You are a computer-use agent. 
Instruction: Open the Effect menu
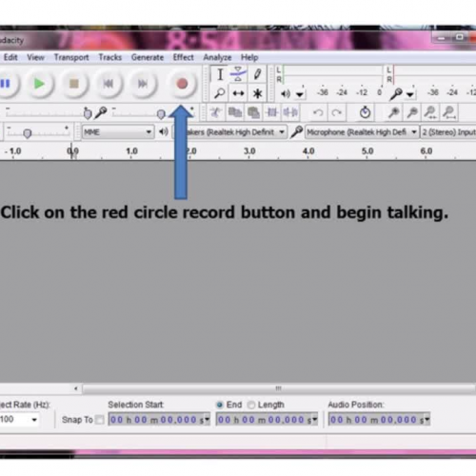pyautogui.click(x=184, y=57)
